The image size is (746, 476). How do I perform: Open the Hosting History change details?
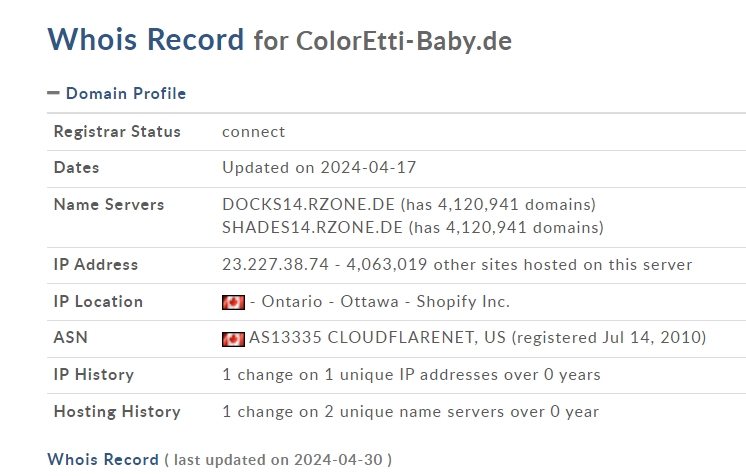[x=411, y=411]
